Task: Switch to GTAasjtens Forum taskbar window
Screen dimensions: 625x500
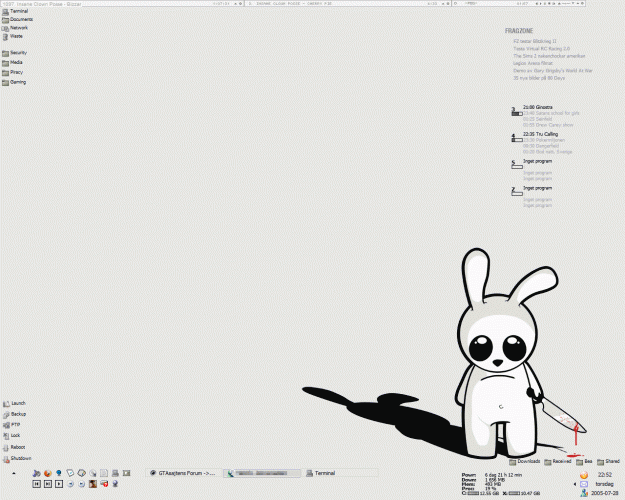Action: pos(186,472)
